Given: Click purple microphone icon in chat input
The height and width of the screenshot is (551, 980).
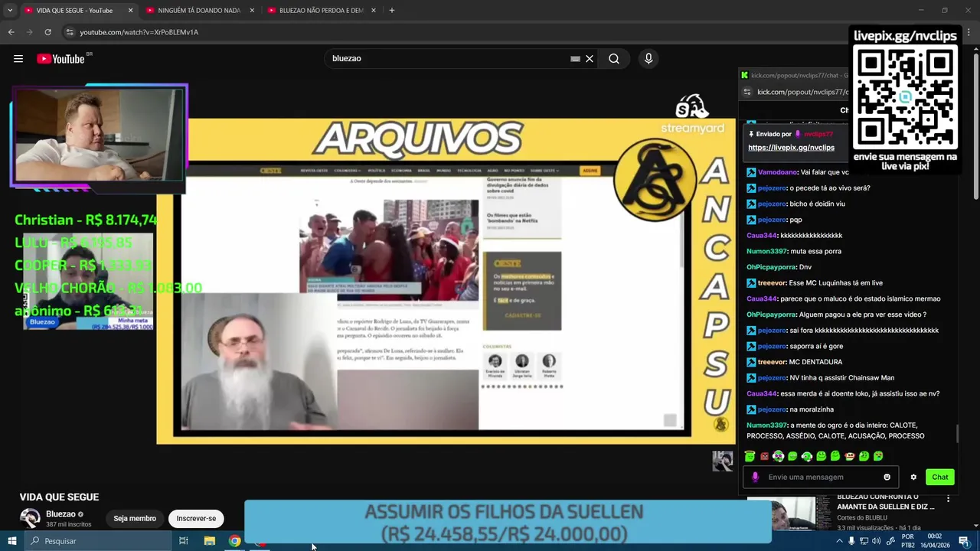Looking at the screenshot, I should click(755, 477).
